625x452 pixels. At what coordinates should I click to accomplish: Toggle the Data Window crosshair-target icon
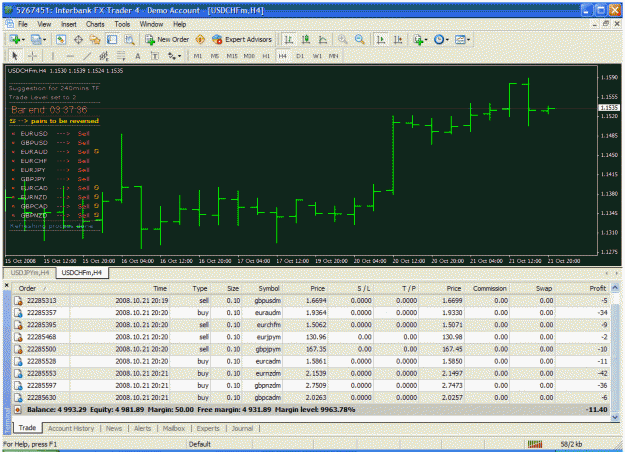point(78,39)
